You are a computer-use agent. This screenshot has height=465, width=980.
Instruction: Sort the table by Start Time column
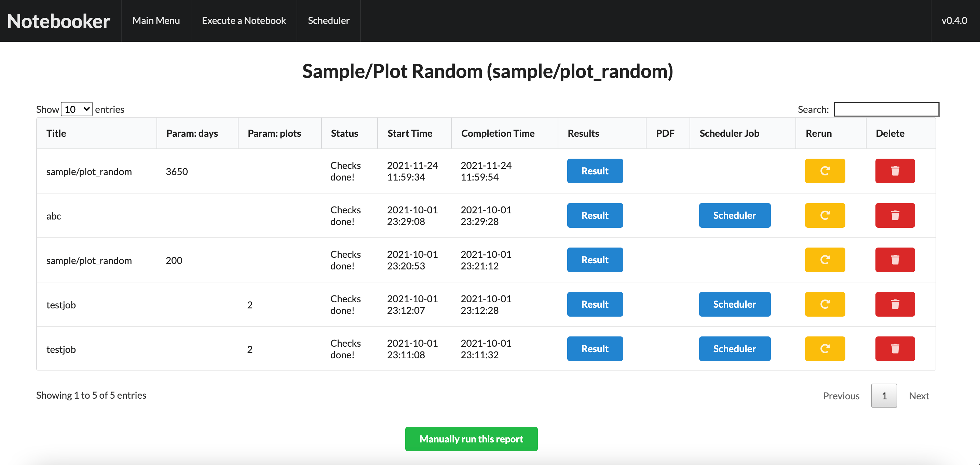point(409,133)
